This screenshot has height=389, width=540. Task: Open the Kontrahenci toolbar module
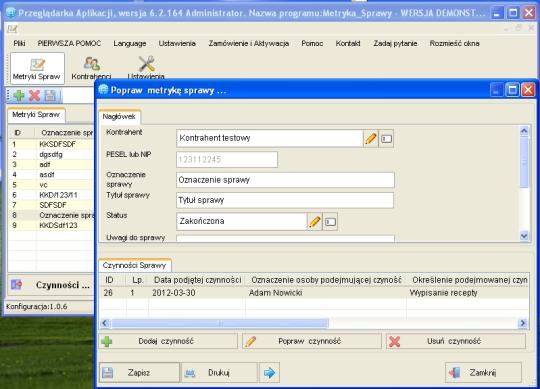(x=91, y=68)
